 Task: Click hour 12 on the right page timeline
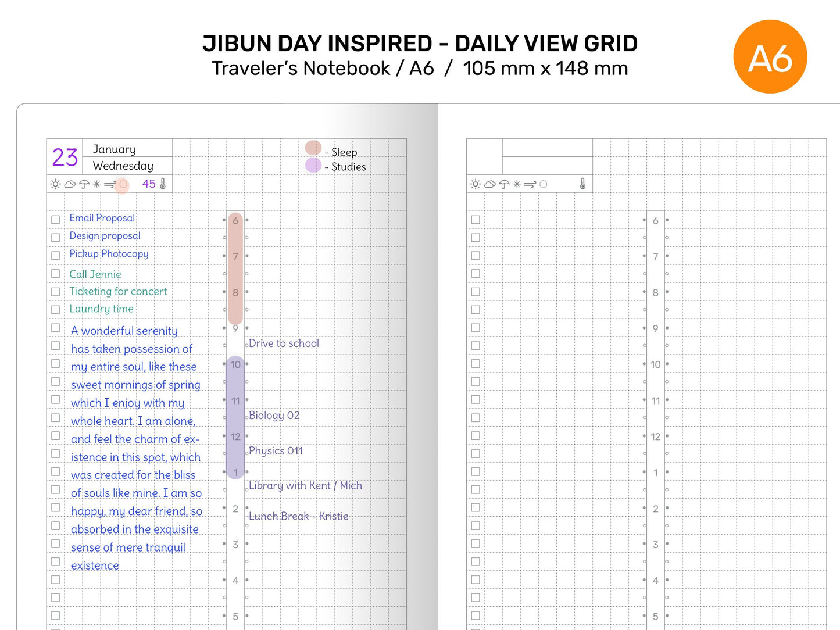click(656, 436)
